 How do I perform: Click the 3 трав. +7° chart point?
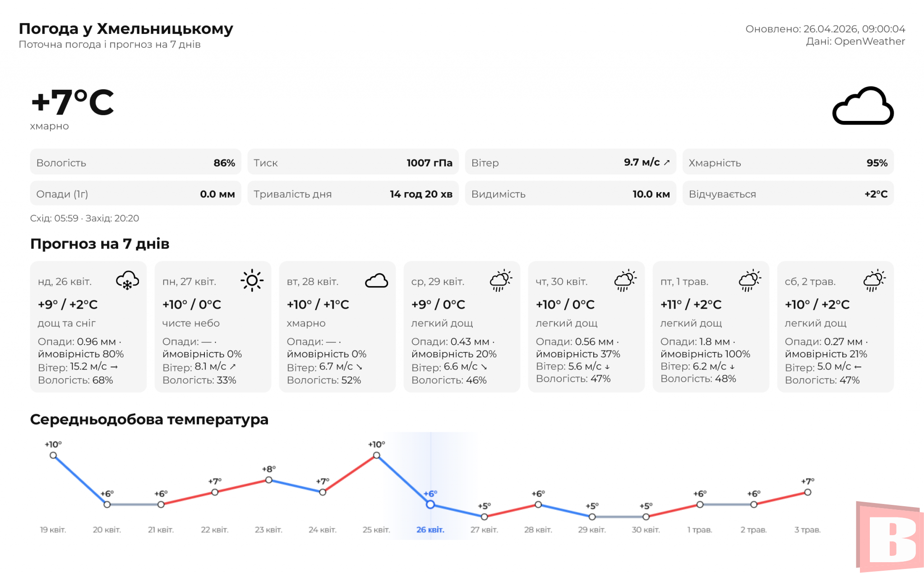[x=808, y=492]
